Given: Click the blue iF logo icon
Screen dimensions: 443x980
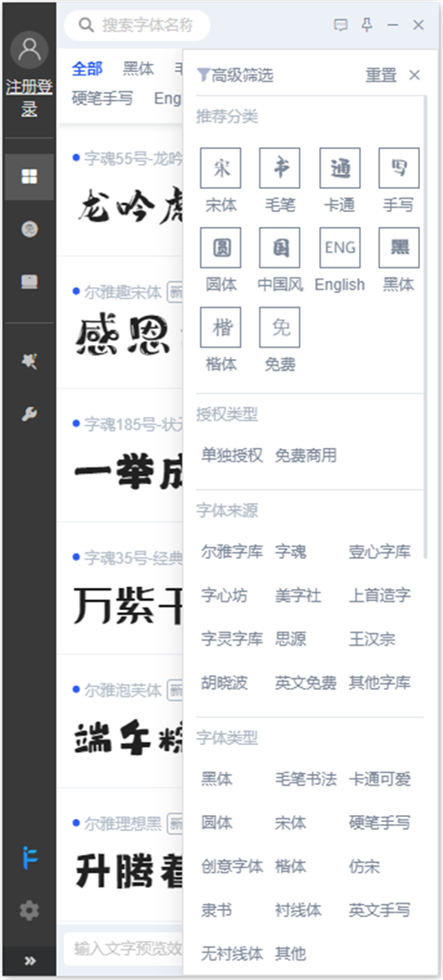Looking at the screenshot, I should 29,858.
